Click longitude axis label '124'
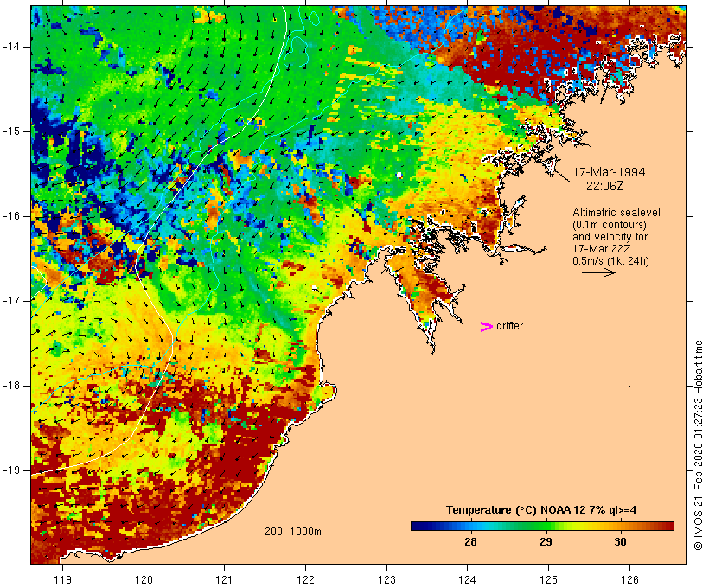Screen dimensions: 709x588 coord(468,579)
